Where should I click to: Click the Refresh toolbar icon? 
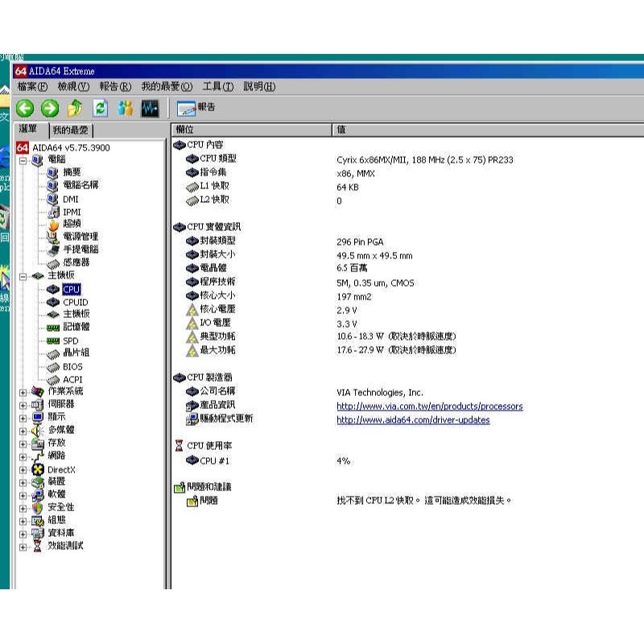[x=100, y=109]
